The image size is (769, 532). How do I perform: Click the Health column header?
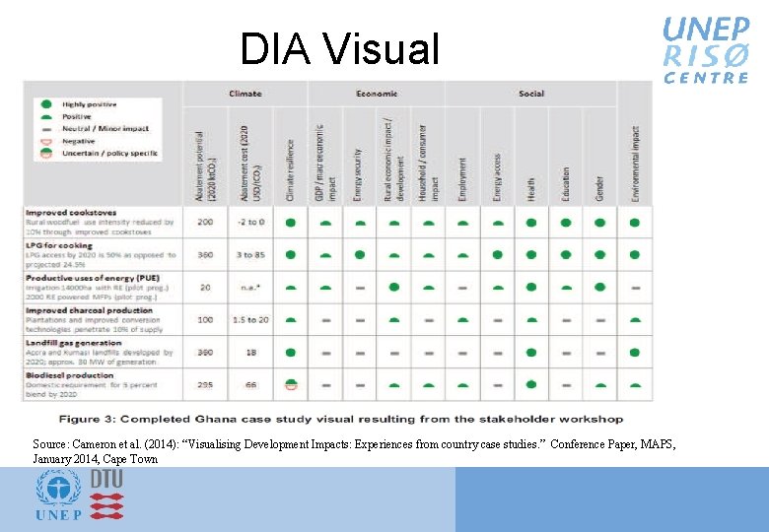pos(530,190)
